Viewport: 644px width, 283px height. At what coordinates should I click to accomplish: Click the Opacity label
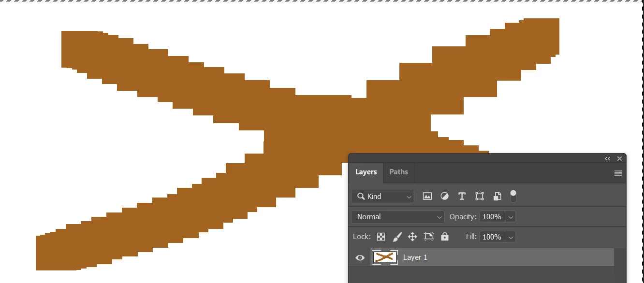pyautogui.click(x=463, y=217)
